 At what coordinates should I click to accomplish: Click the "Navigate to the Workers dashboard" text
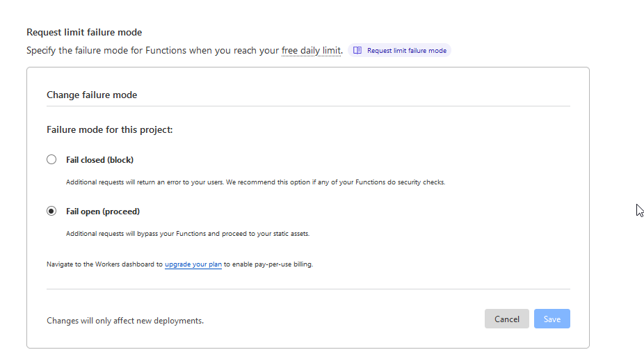coord(104,264)
